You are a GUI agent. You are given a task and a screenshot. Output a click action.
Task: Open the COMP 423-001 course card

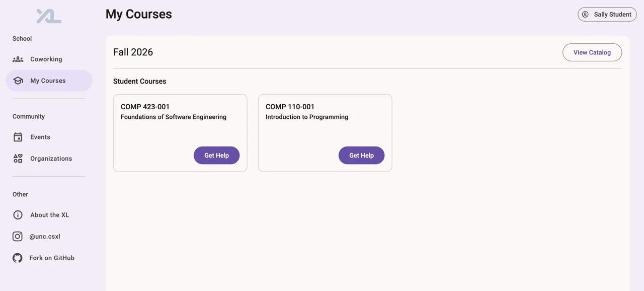tap(180, 133)
